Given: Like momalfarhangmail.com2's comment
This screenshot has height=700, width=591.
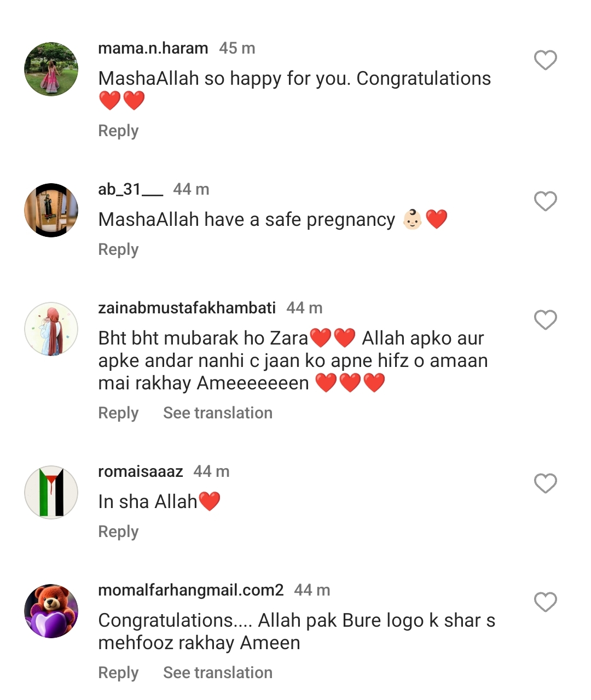Looking at the screenshot, I should pyautogui.click(x=545, y=602).
